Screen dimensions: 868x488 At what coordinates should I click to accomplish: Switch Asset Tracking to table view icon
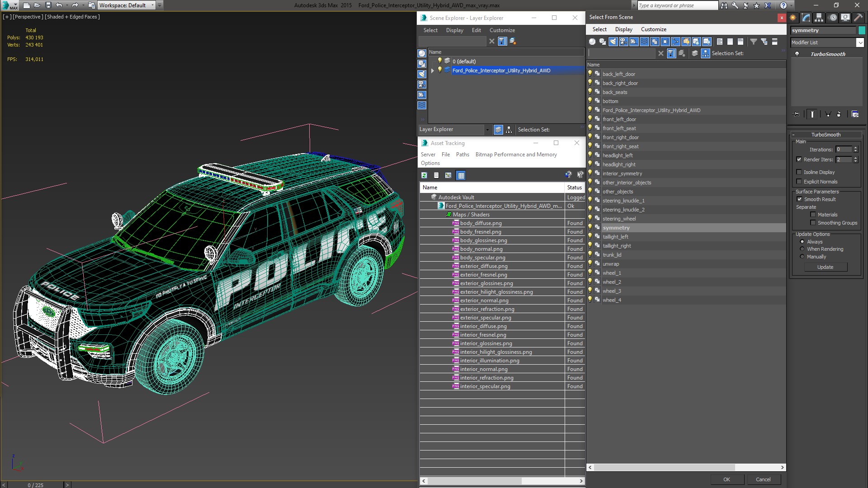tap(461, 175)
